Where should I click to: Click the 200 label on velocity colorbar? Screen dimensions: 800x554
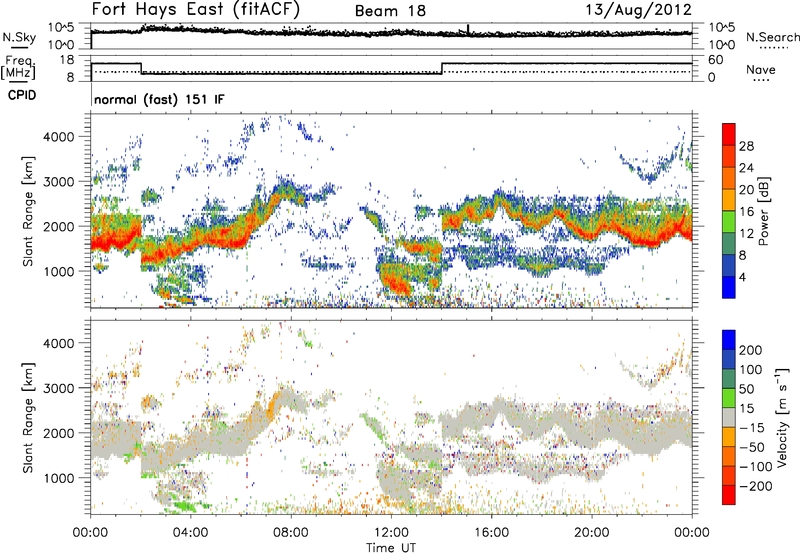[x=751, y=350]
